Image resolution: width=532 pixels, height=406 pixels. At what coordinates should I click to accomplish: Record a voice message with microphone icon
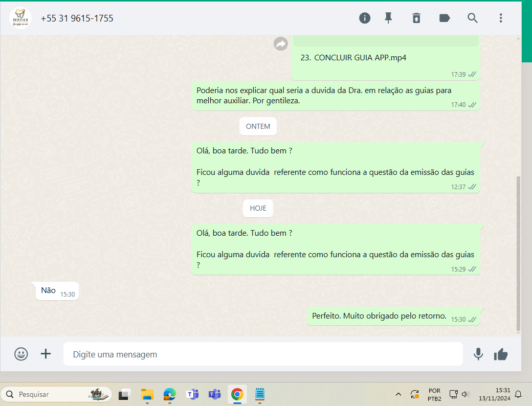click(478, 354)
